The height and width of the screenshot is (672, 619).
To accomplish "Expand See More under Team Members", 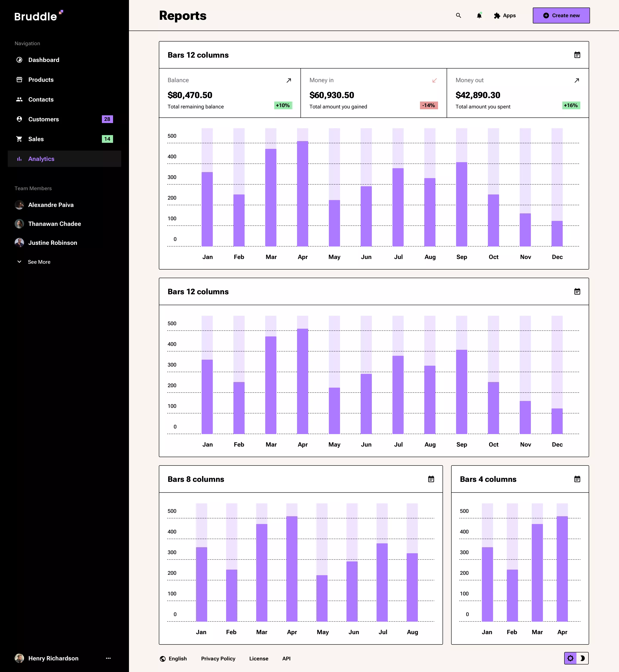I will [39, 262].
